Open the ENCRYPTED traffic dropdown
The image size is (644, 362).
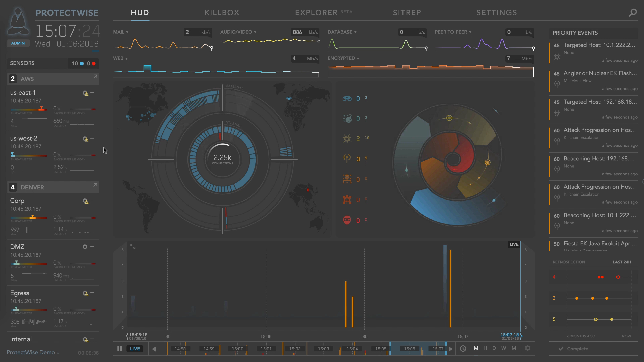(x=343, y=58)
